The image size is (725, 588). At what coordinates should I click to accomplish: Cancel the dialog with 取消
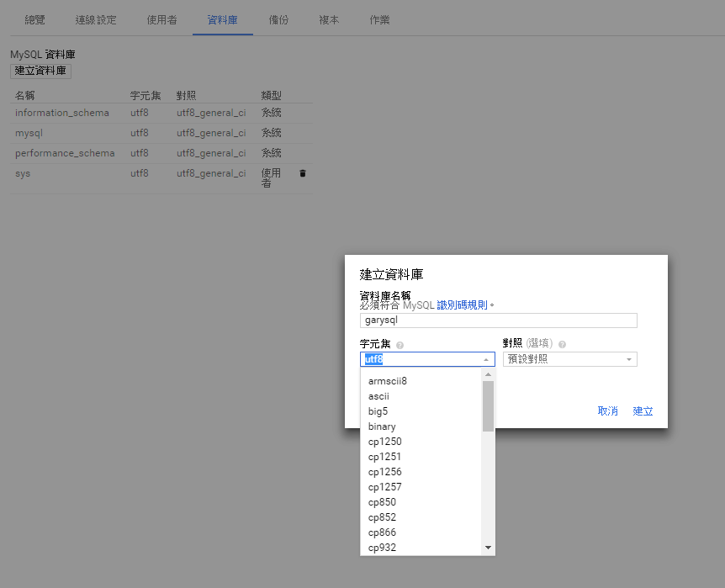click(607, 411)
